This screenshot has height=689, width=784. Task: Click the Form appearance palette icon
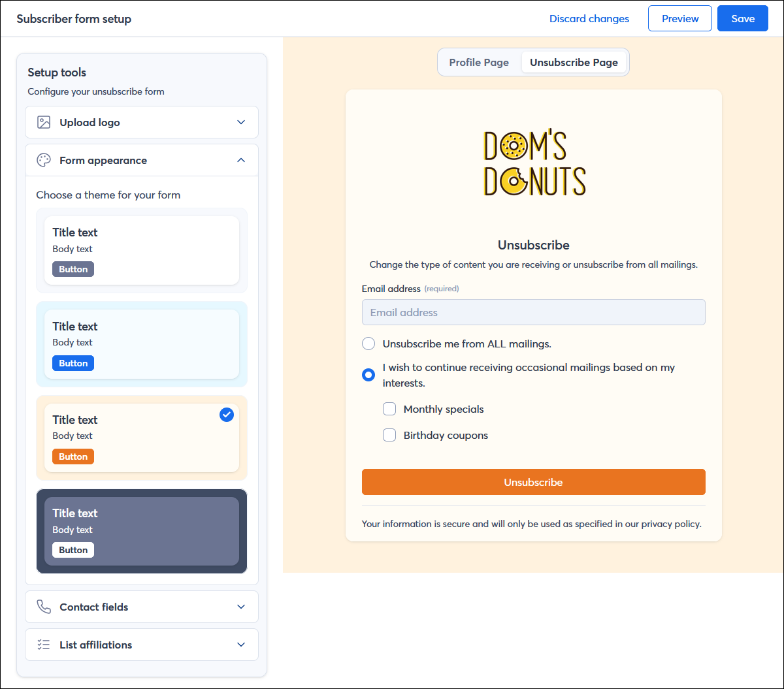click(x=44, y=160)
